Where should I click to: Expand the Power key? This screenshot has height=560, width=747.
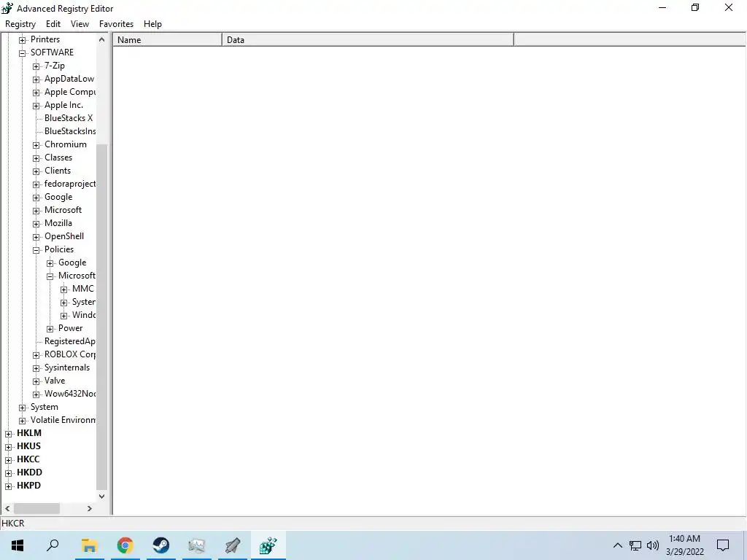tap(50, 329)
